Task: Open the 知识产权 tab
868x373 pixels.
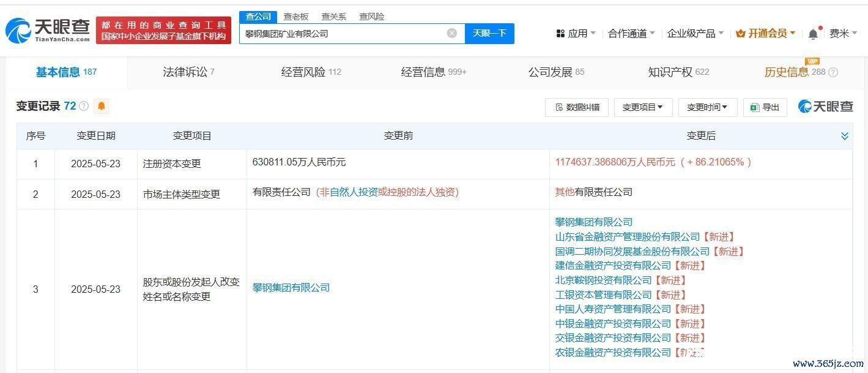Action: point(678,72)
